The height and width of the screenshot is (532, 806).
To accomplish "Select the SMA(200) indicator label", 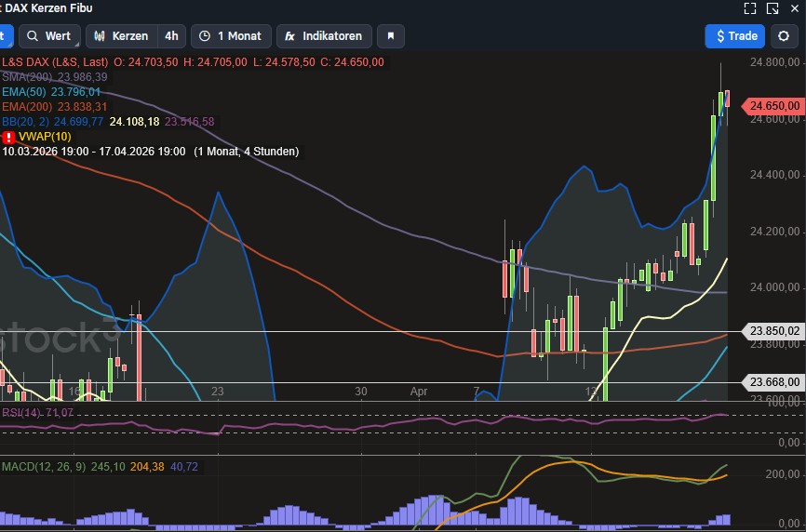I will tap(26, 77).
